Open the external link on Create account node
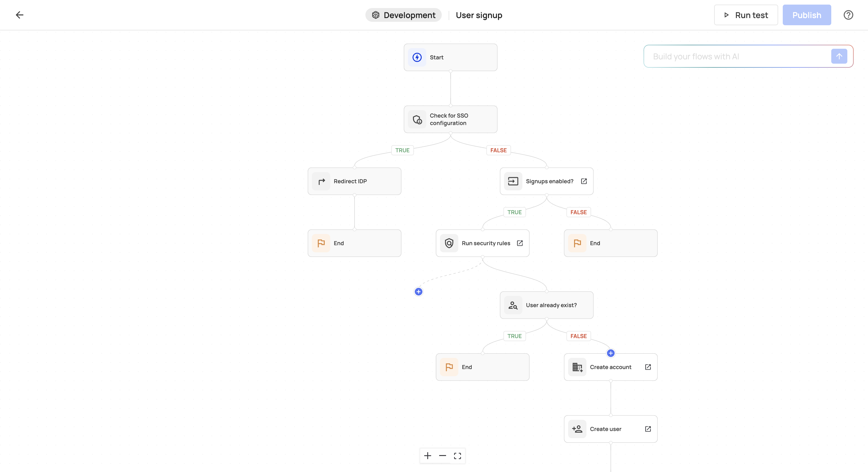The width and height of the screenshot is (868, 472). coord(648,367)
